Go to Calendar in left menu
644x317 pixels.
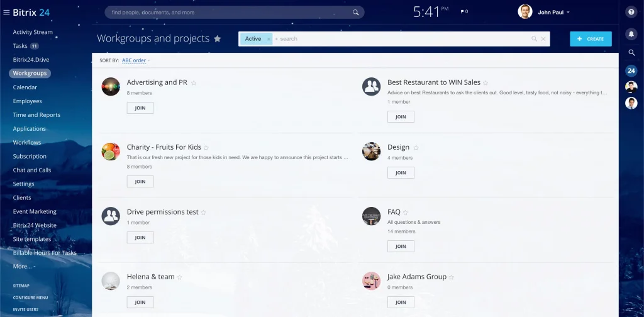[x=25, y=87]
